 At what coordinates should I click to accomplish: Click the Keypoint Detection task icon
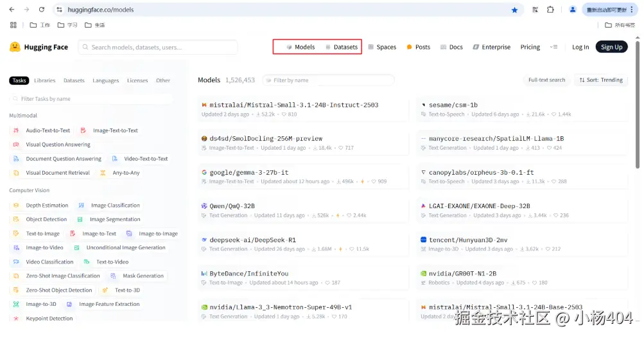[16, 318]
